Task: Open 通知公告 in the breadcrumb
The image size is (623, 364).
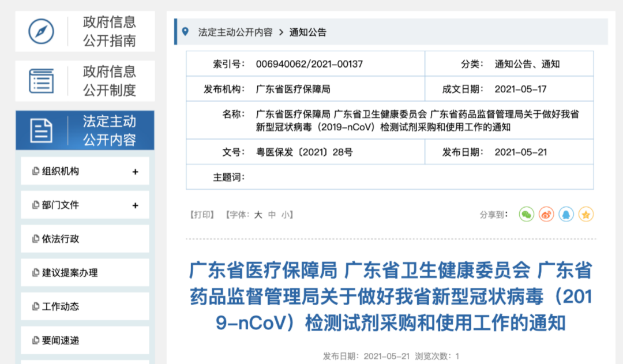Action: 310,32
